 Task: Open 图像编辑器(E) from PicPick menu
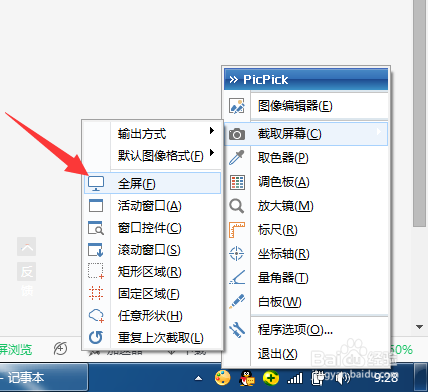(306, 106)
